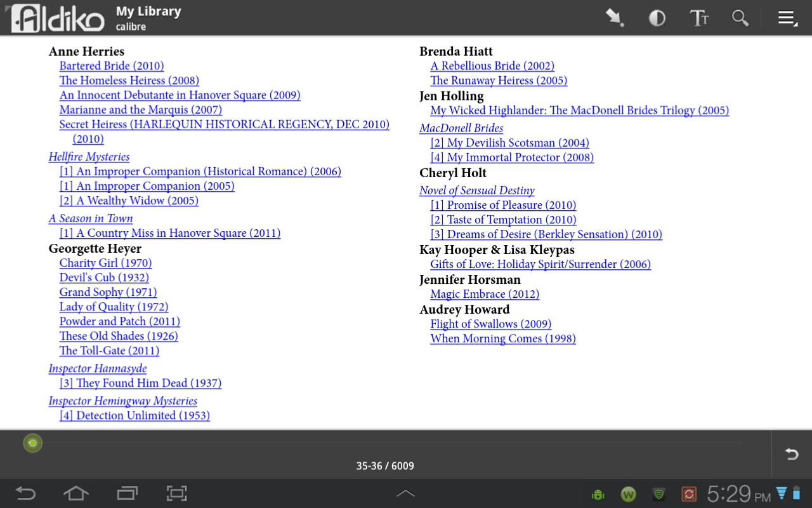Open When Morning Comes (1998)

[503, 338]
